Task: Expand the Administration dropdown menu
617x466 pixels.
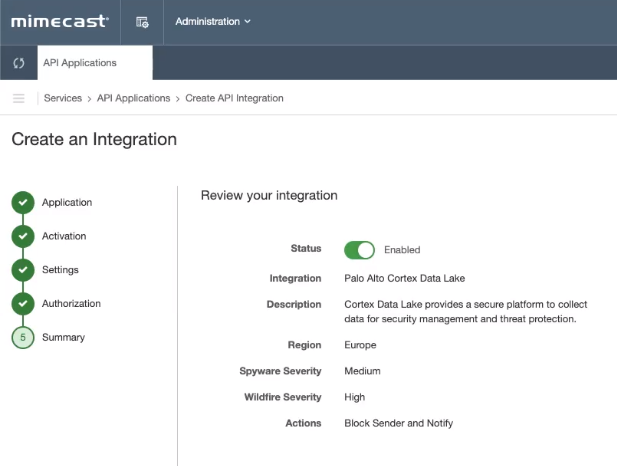Action: coord(213,21)
